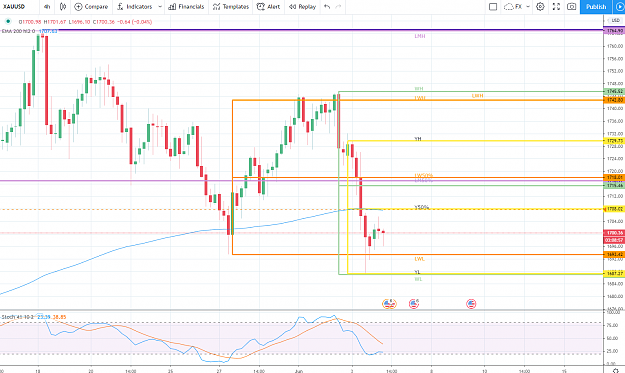625x373 pixels.
Task: Click the Stoch indicator legend
Action: click(x=34, y=317)
